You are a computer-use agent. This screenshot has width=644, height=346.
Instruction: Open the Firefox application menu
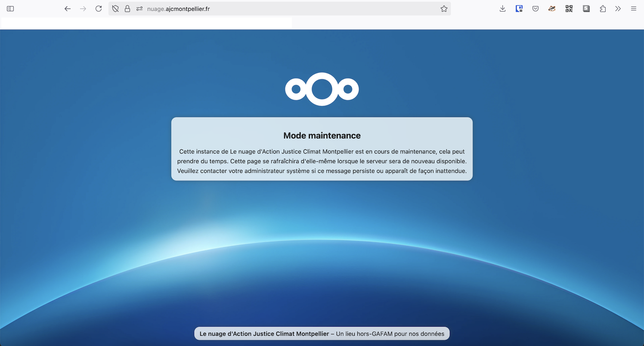pos(634,9)
